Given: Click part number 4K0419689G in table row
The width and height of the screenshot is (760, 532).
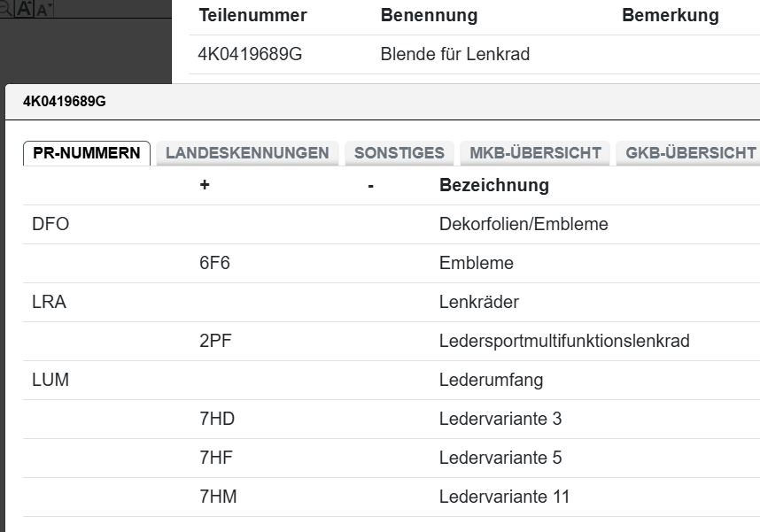Looking at the screenshot, I should [x=250, y=55].
